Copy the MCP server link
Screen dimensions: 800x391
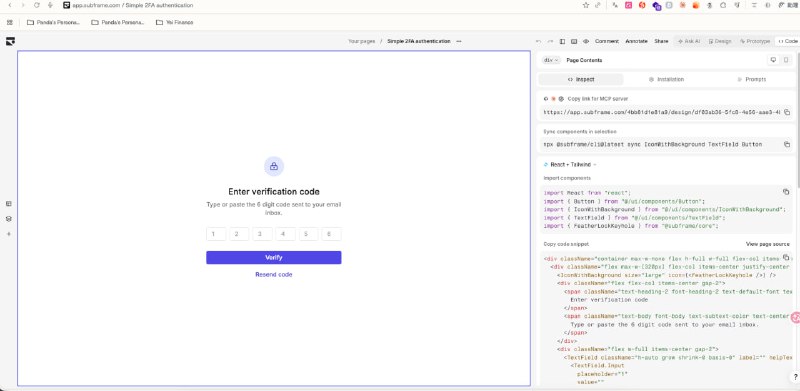point(787,112)
